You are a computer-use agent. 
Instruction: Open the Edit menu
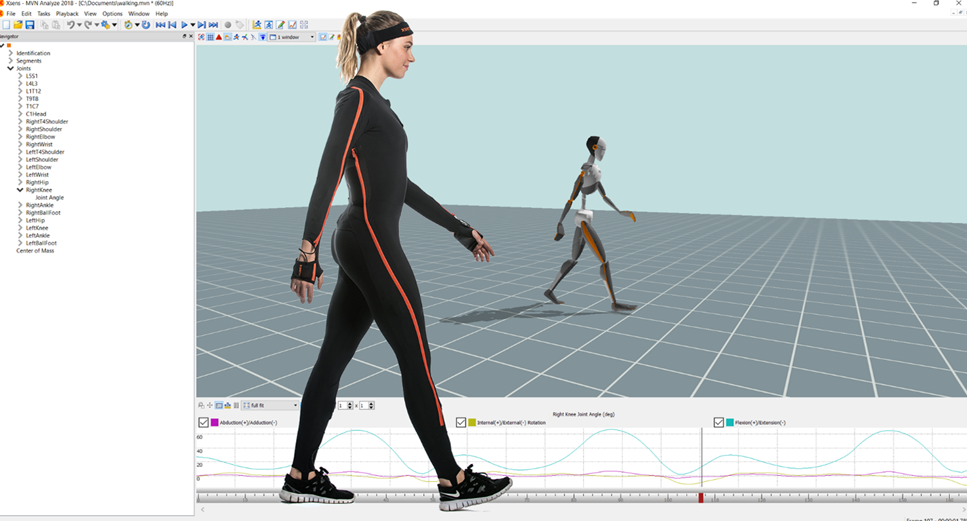pyautogui.click(x=26, y=14)
